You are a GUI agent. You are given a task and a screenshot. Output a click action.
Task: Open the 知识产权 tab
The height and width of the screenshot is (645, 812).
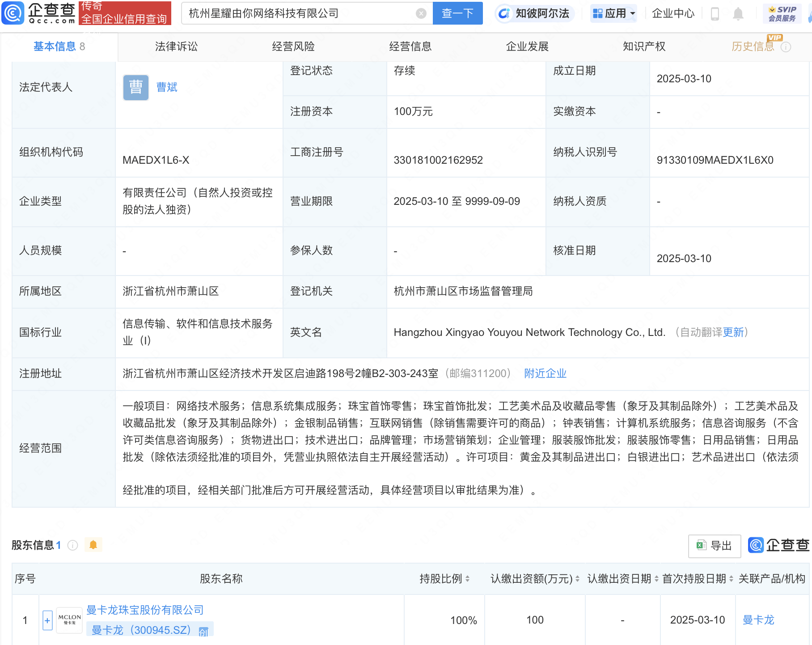[644, 47]
